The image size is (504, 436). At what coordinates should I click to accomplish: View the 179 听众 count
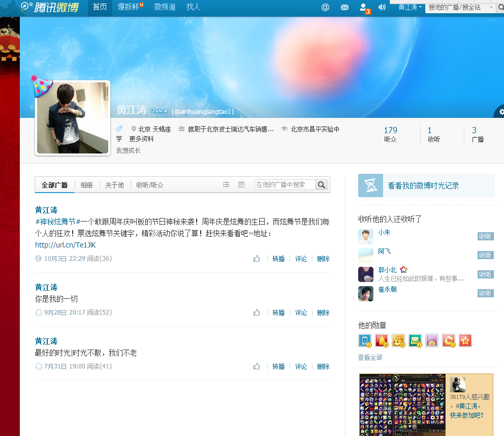391,134
